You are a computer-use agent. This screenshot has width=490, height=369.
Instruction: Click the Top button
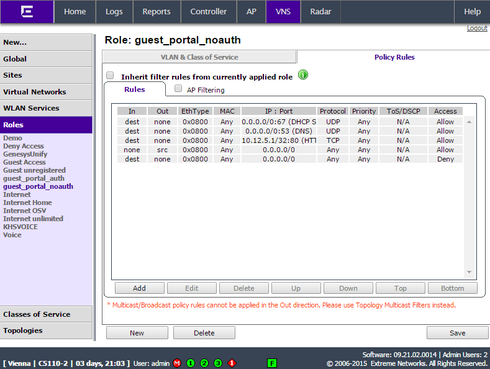pos(400,288)
